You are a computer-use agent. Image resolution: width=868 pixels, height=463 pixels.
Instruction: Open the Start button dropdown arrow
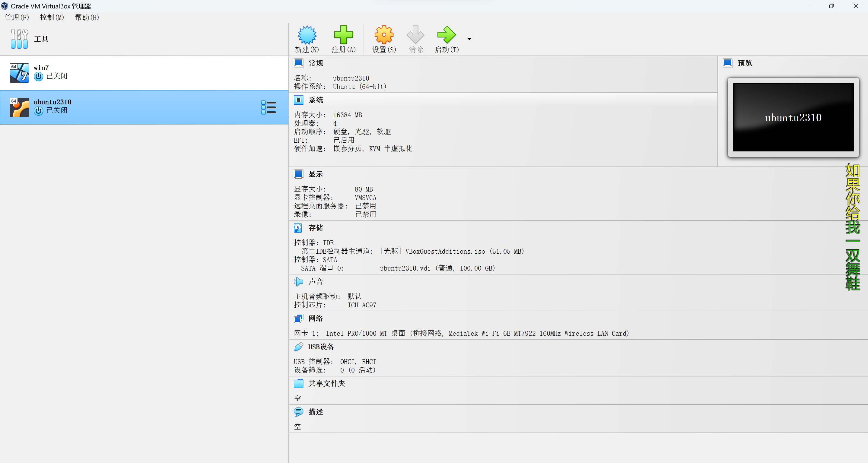pyautogui.click(x=469, y=39)
